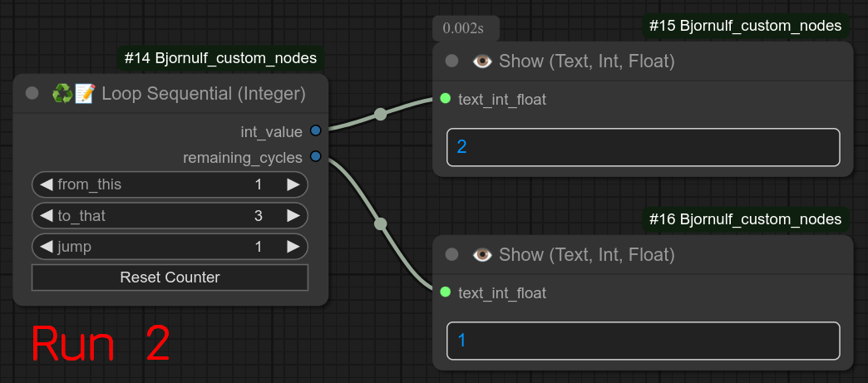868x383 pixels.
Task: Collapse the Loop Sequential (Integer) node via its dot
Action: pos(32,94)
